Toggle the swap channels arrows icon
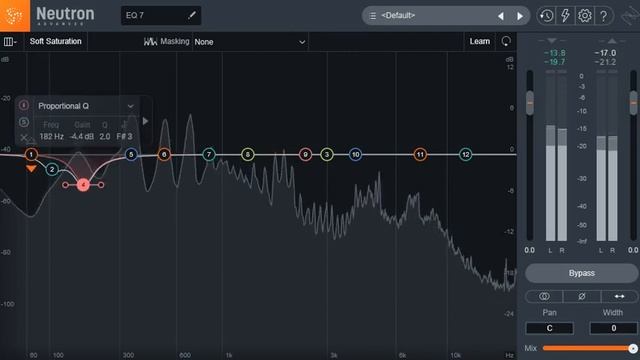 (619, 296)
